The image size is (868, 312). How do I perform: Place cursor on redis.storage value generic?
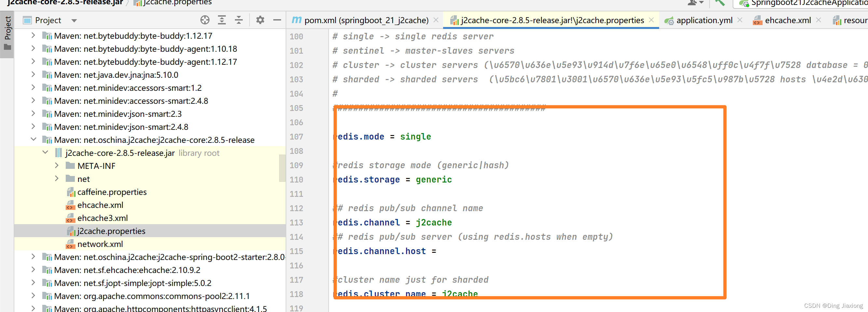click(434, 180)
